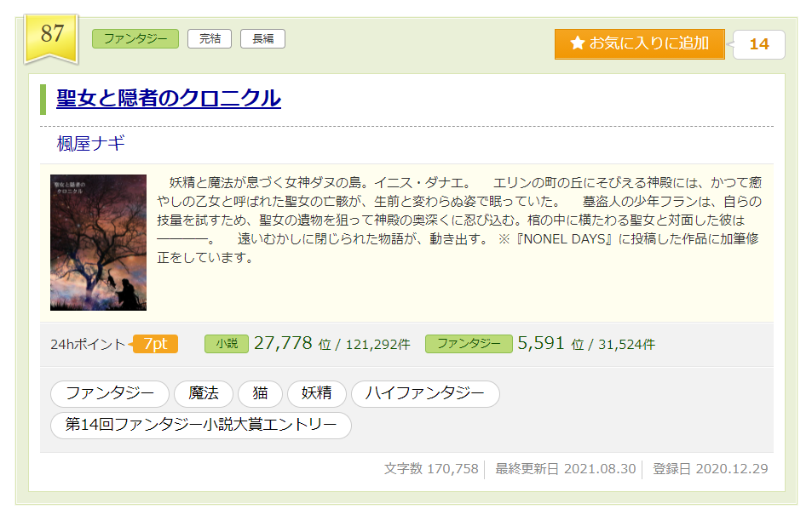Select the green ファンタジー genre label at top
The image size is (812, 515).
pos(135,39)
